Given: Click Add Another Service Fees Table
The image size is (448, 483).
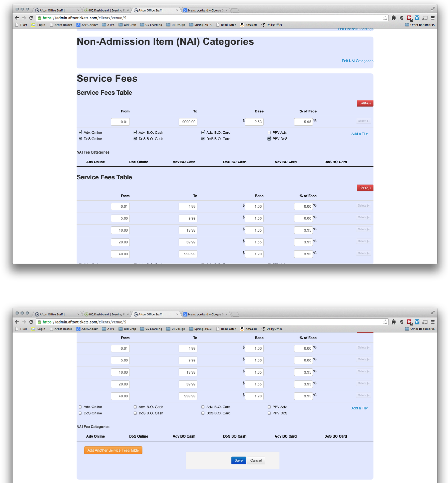Looking at the screenshot, I should pyautogui.click(x=113, y=450).
